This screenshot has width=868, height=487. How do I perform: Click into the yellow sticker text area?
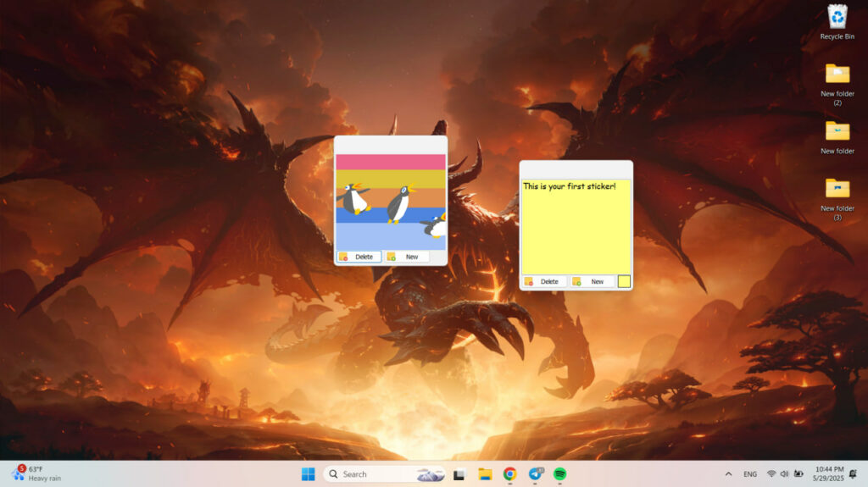[x=576, y=227]
